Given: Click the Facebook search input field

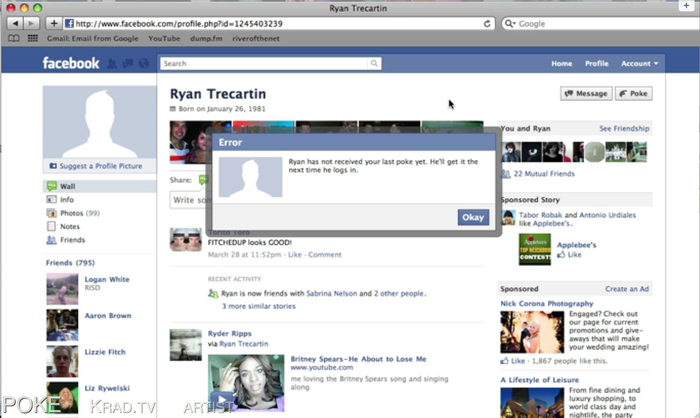Looking at the screenshot, I should tap(264, 63).
